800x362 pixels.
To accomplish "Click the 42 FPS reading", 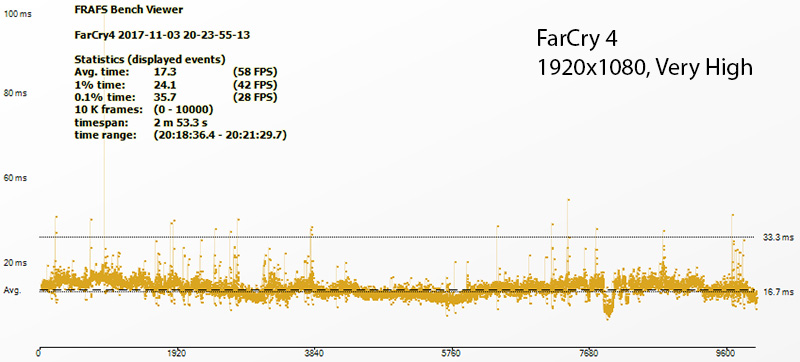I will click(x=255, y=85).
